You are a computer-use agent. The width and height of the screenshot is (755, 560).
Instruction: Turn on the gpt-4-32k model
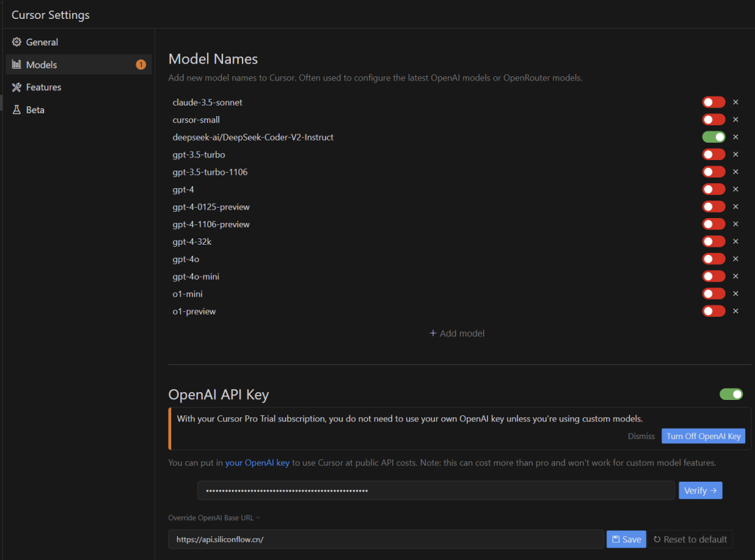(713, 241)
